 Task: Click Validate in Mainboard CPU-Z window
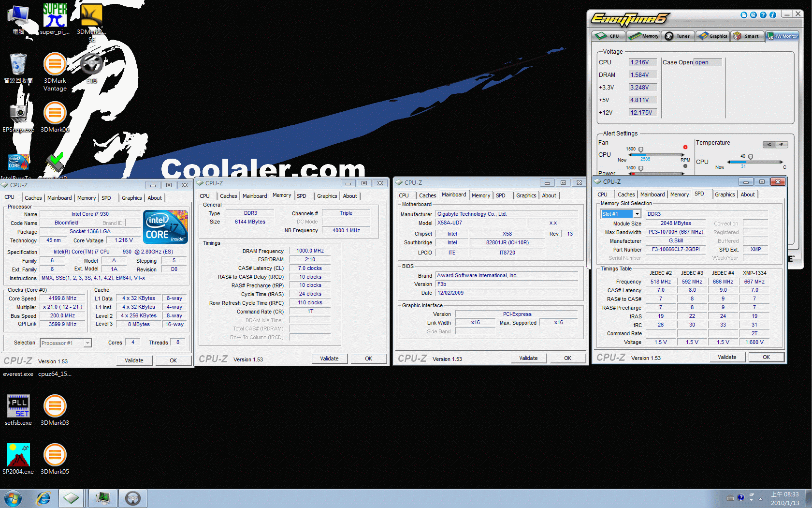pos(528,358)
